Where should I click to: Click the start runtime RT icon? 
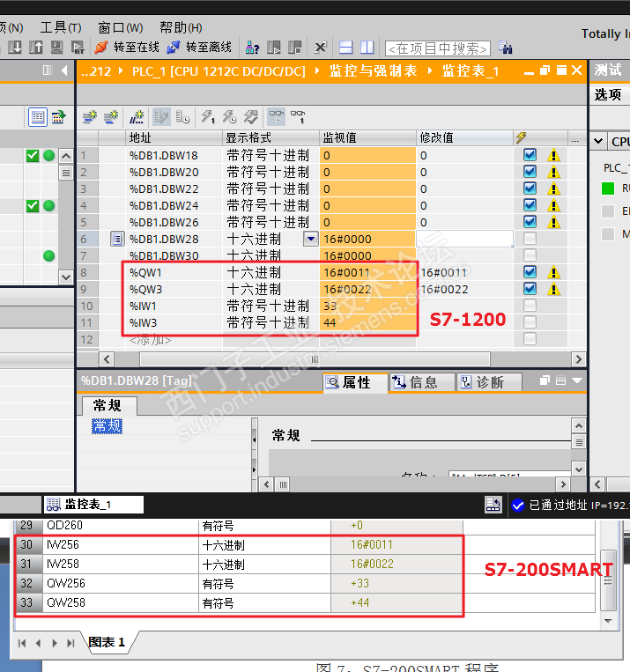pyautogui.click(x=78, y=48)
